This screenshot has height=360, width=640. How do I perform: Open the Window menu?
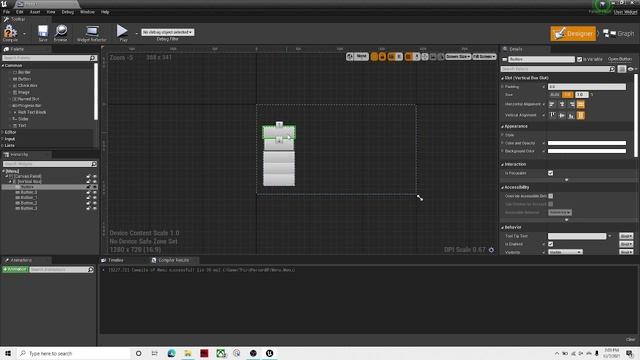point(87,12)
